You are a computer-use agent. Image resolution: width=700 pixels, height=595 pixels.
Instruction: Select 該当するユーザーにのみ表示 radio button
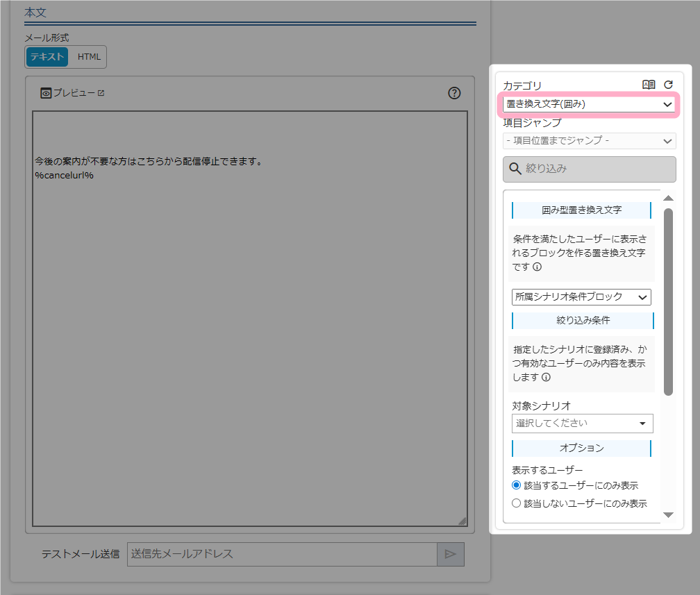tap(516, 485)
